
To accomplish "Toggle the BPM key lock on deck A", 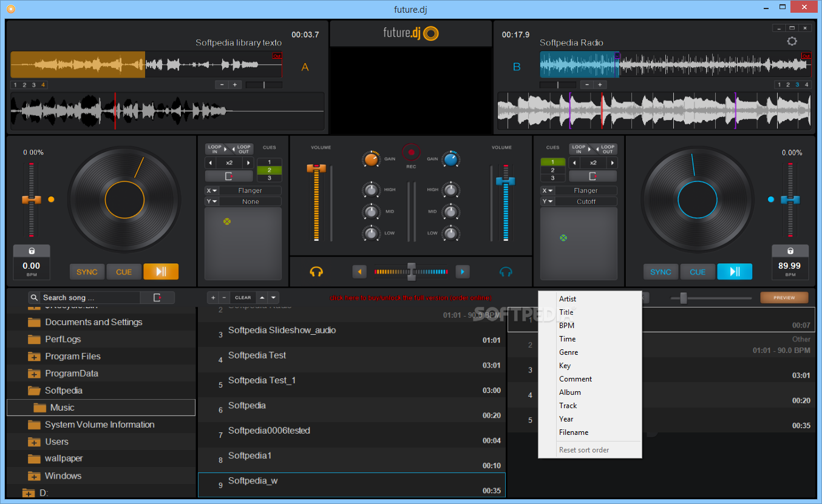I will click(32, 251).
